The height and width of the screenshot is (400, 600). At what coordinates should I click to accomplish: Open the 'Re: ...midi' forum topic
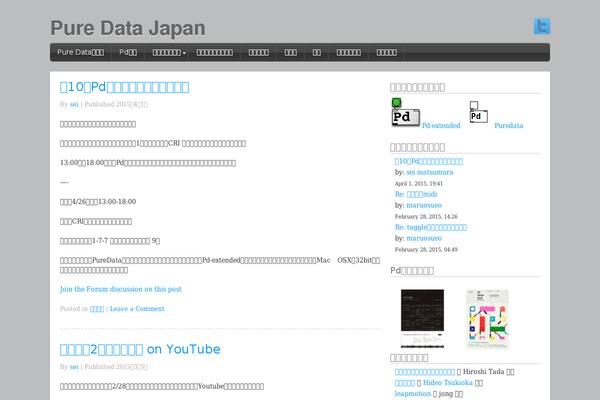(x=416, y=194)
